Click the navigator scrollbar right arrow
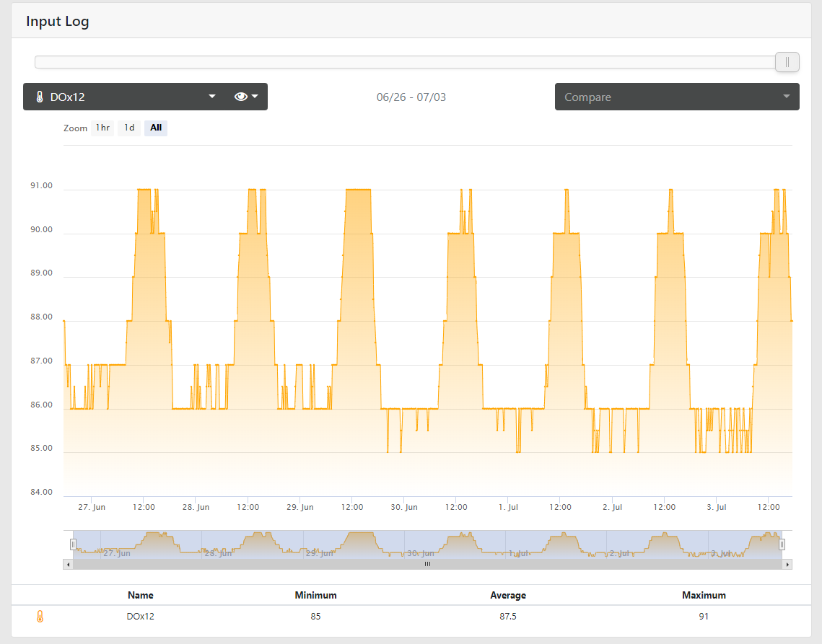 [787, 565]
